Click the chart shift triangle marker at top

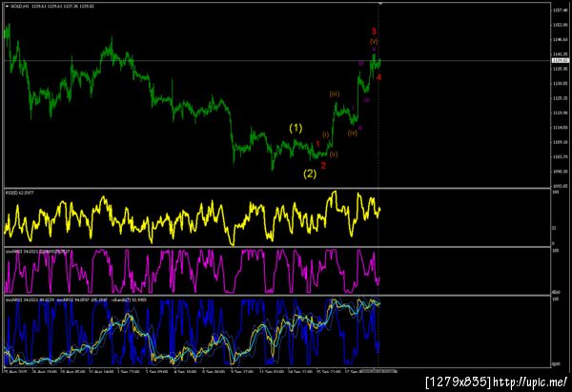(x=380, y=3)
